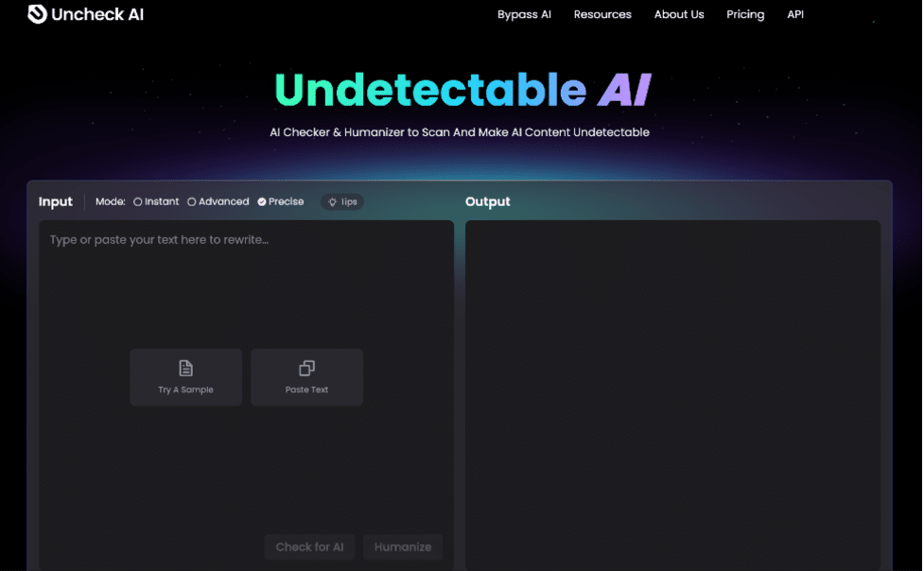Go to the Pricing page
Screen dimensions: 924x571
(x=744, y=14)
